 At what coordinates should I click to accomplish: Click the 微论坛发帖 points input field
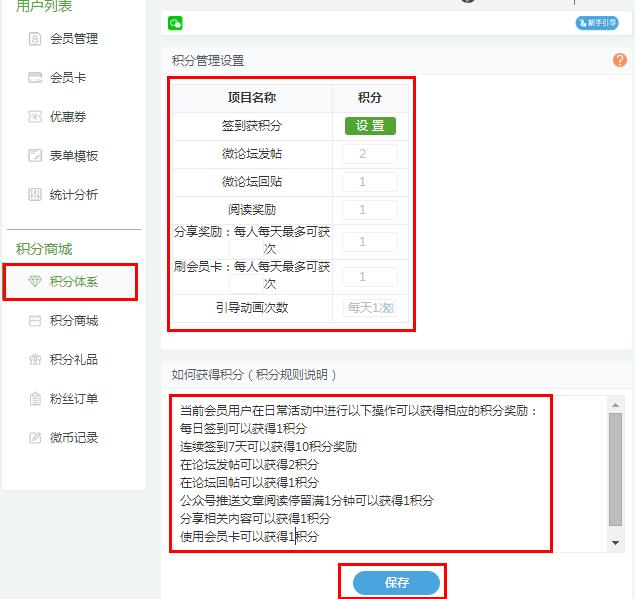pyautogui.click(x=370, y=154)
